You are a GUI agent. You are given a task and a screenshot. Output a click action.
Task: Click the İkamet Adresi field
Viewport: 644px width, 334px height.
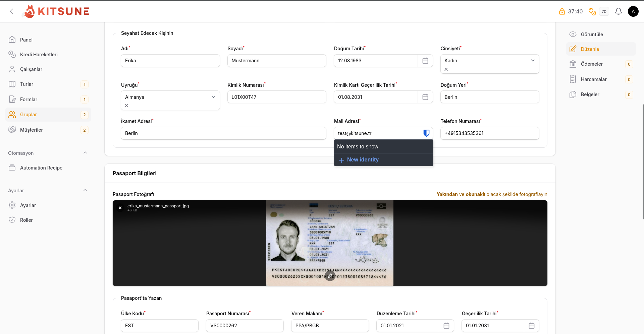223,133
